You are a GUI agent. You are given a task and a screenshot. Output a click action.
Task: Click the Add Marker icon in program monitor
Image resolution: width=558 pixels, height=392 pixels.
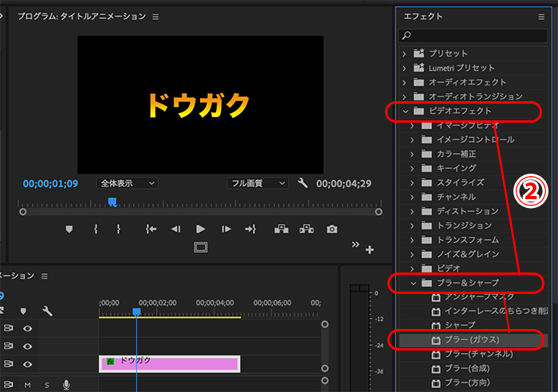69,229
